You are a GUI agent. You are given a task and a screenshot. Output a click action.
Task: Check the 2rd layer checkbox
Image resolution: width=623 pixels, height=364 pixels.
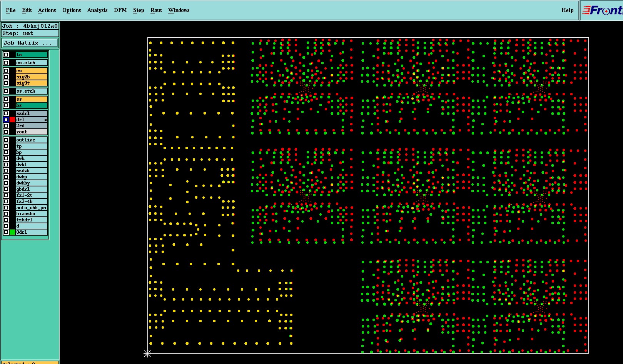6,126
